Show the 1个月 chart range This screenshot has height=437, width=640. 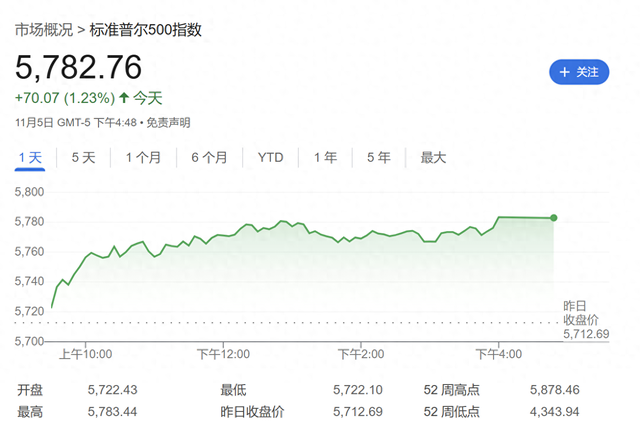pyautogui.click(x=143, y=158)
